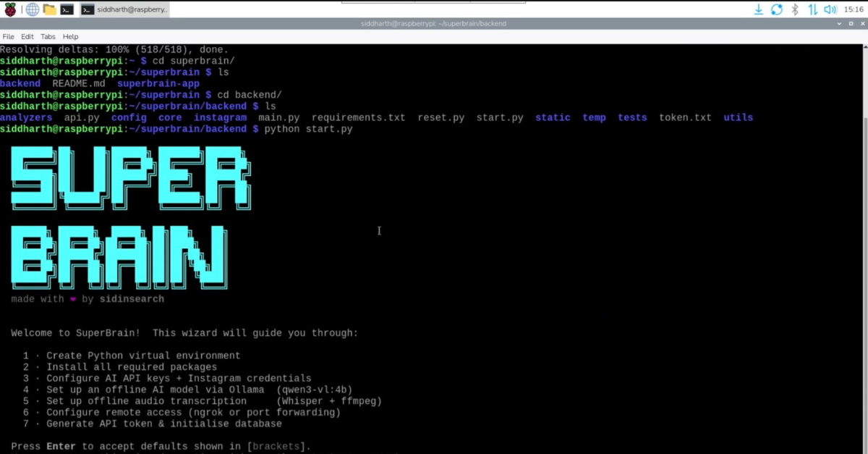Click 'Press Enter to accept defaults' line
Image resolution: width=868 pixels, height=454 pixels.
pyautogui.click(x=161, y=447)
